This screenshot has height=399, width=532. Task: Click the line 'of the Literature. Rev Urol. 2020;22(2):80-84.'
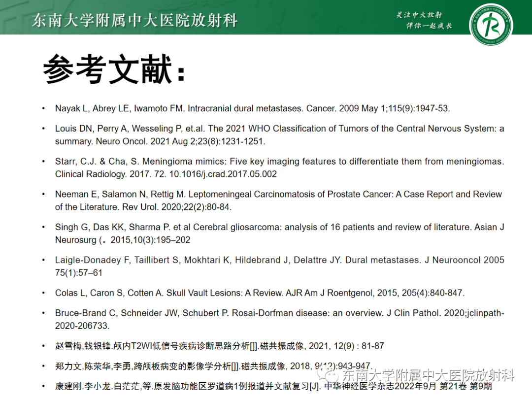point(143,207)
